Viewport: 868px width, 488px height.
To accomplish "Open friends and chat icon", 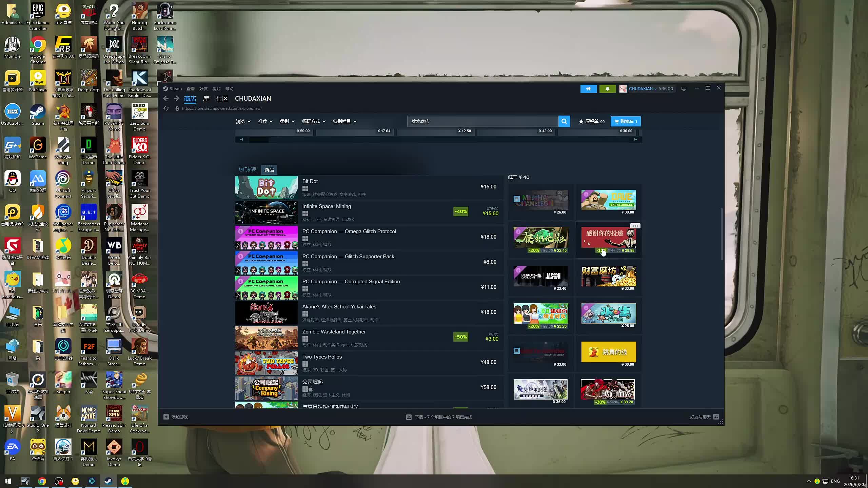I will (x=716, y=417).
